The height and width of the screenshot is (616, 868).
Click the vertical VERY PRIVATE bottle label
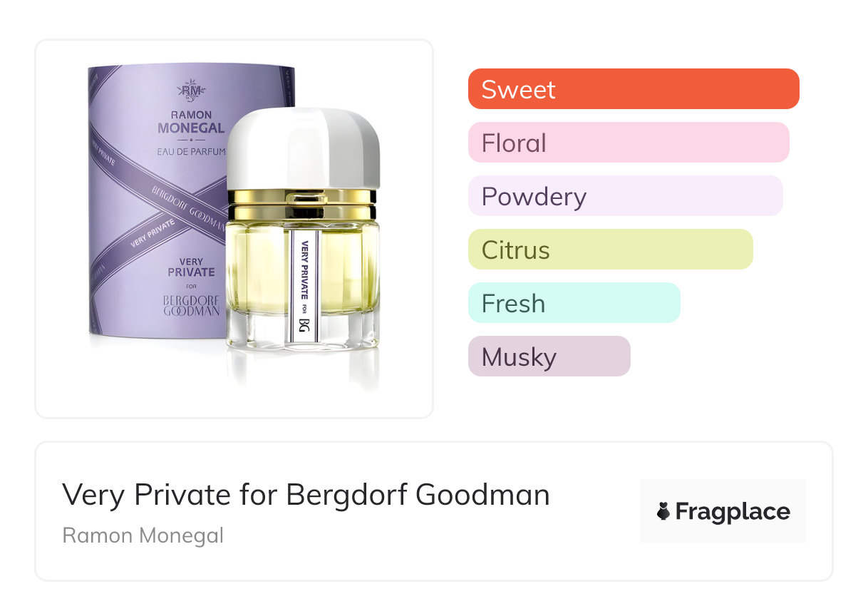[305, 271]
